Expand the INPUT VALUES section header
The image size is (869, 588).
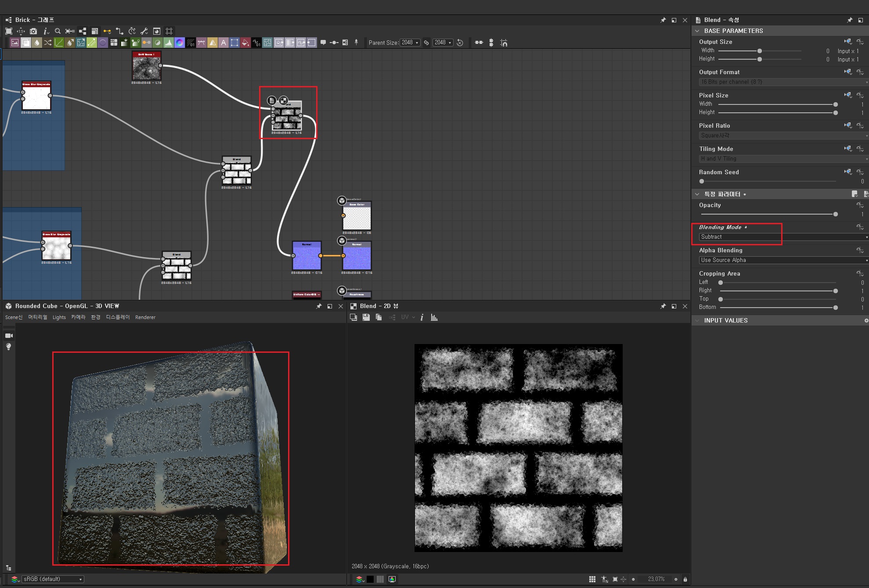point(725,320)
